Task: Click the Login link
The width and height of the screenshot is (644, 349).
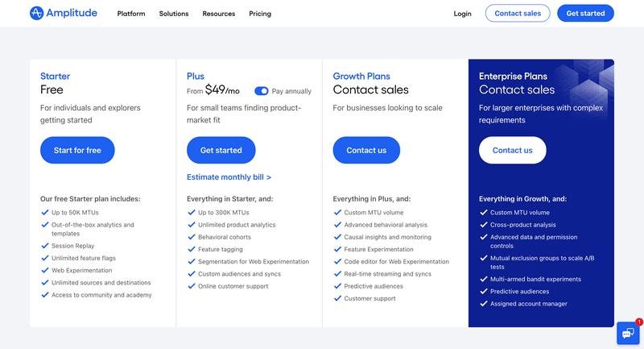Action: (x=462, y=14)
